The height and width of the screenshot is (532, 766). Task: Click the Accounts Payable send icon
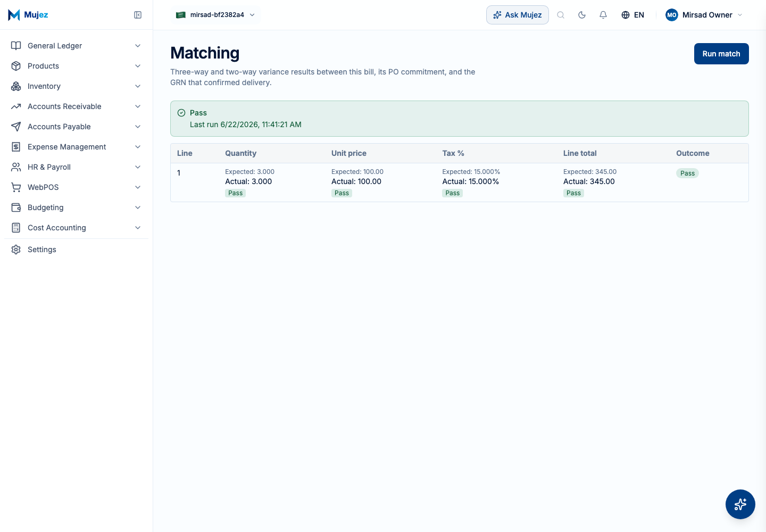pos(16,127)
